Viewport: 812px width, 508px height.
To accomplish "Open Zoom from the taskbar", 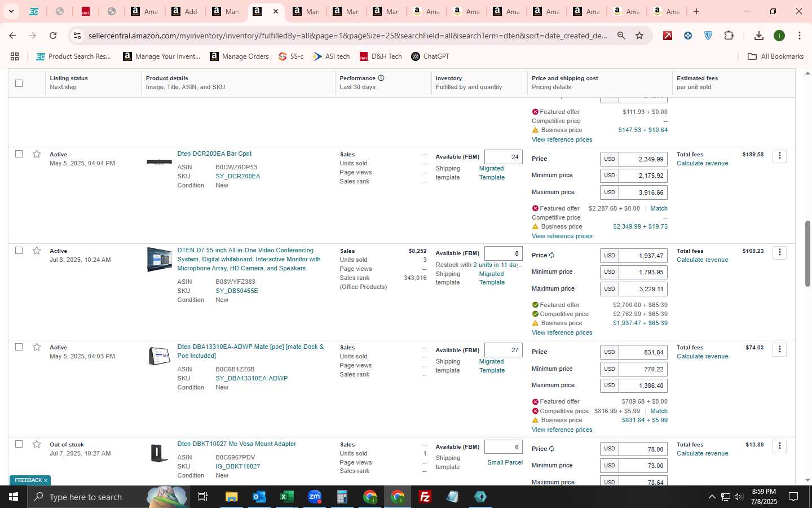I will click(x=314, y=497).
